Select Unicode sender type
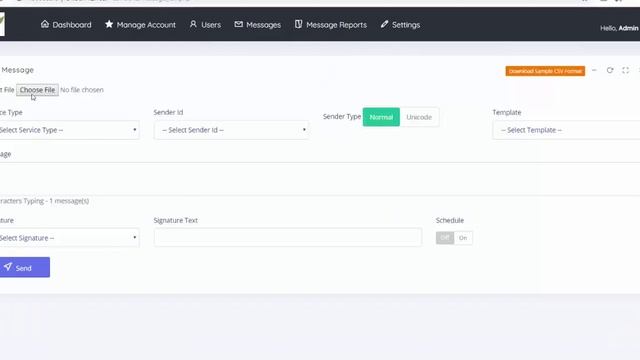Screen dimensions: 640x360 [419, 117]
